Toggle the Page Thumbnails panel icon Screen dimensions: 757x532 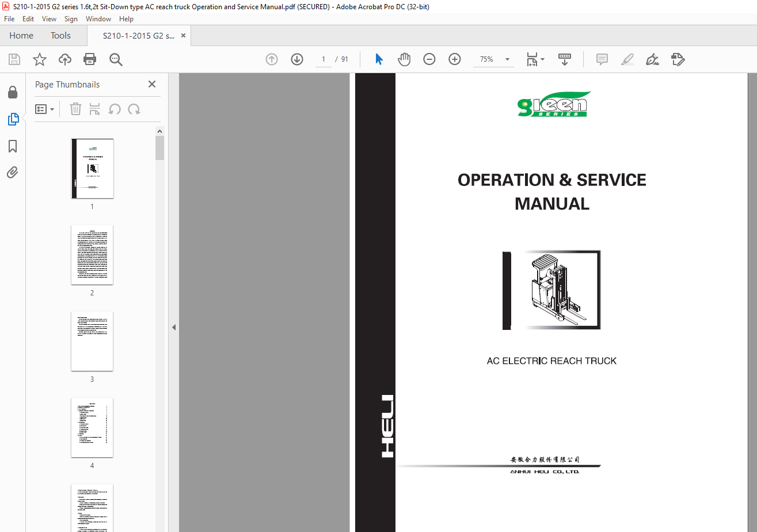coord(13,119)
